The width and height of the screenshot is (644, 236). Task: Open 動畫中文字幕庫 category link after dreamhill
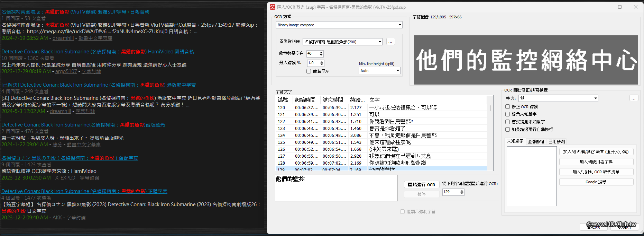tap(95, 38)
